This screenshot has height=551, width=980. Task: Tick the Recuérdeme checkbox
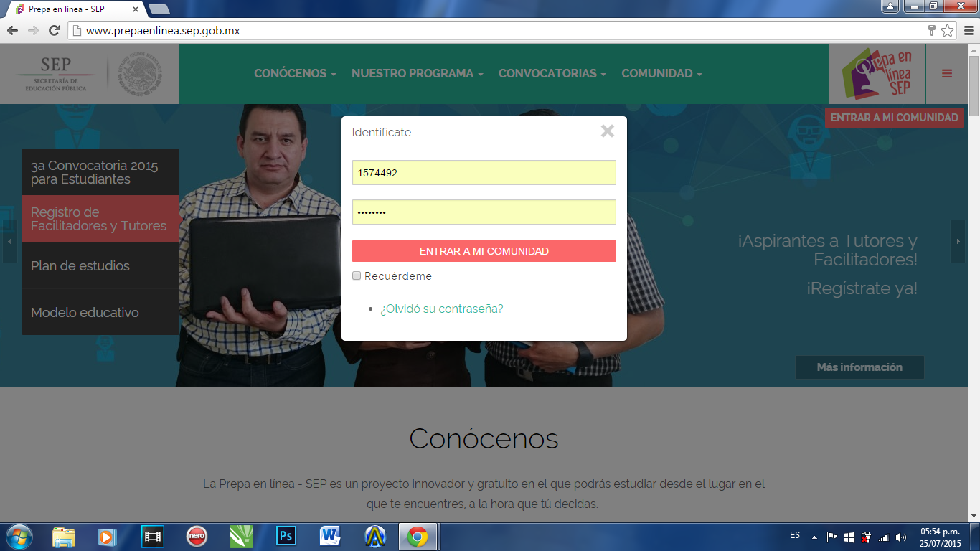point(357,275)
